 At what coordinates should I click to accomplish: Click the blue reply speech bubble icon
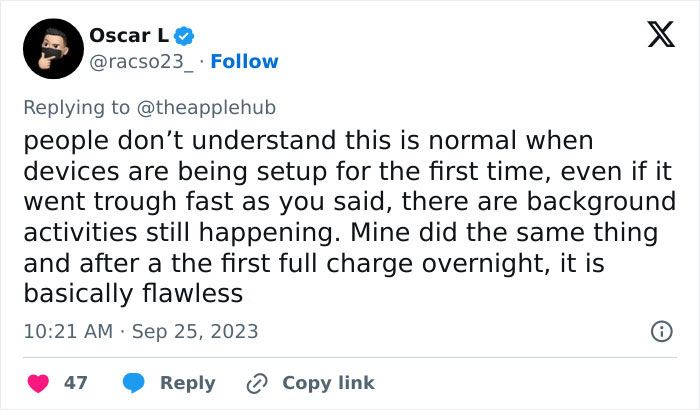click(133, 383)
